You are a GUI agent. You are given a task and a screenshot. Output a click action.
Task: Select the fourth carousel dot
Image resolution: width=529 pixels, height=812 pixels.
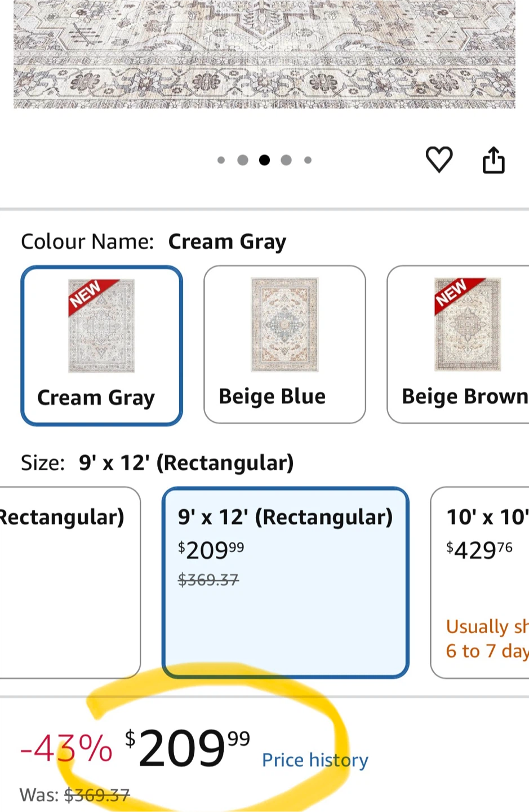point(286,160)
